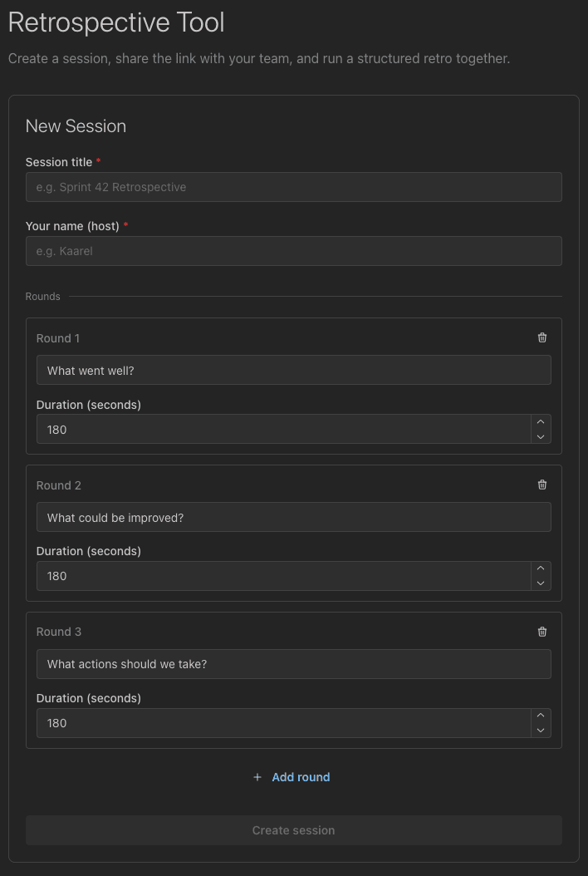Click the plus icon beside Add round
The width and height of the screenshot is (588, 876).
coord(257,777)
